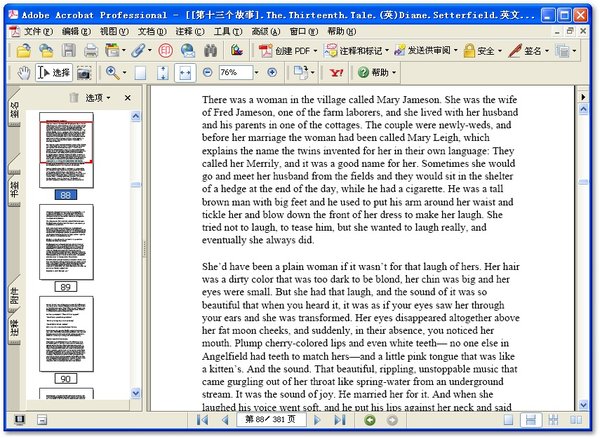Go to previous page arrow
Viewport: 600px width, 439px height.
pyautogui.click(x=225, y=420)
